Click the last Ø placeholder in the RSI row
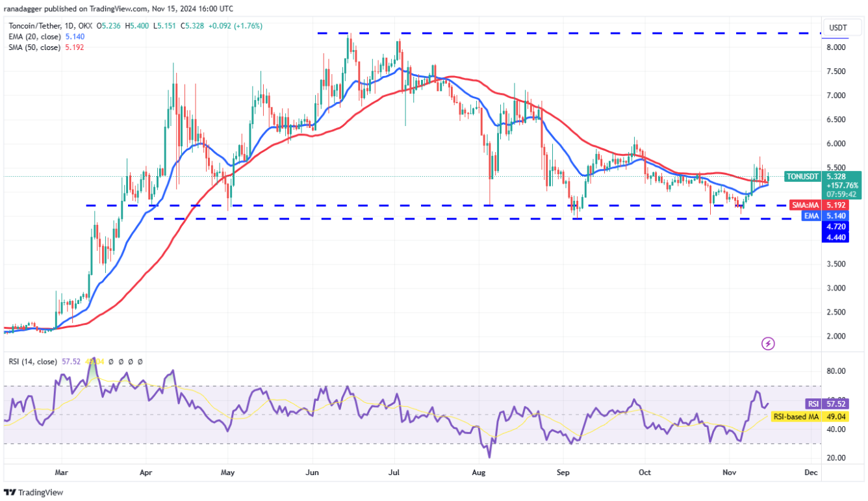The height and width of the screenshot is (501, 868). click(x=140, y=361)
